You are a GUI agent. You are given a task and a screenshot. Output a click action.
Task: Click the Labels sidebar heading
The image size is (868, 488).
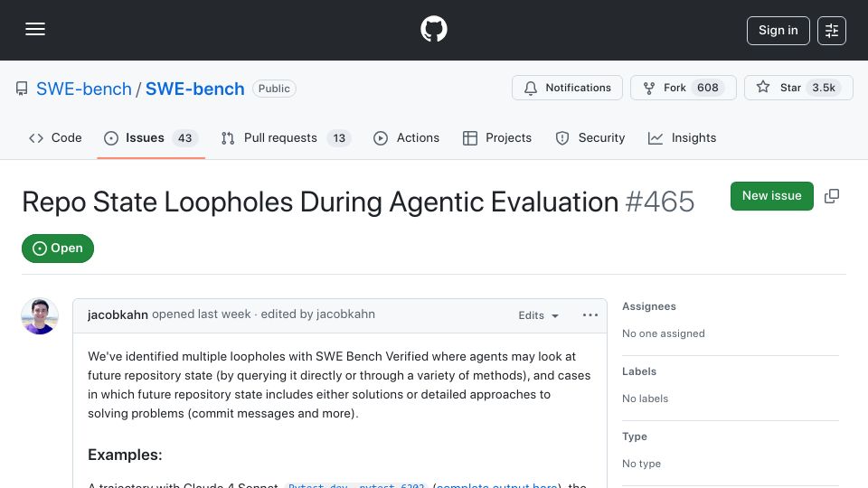tap(639, 371)
